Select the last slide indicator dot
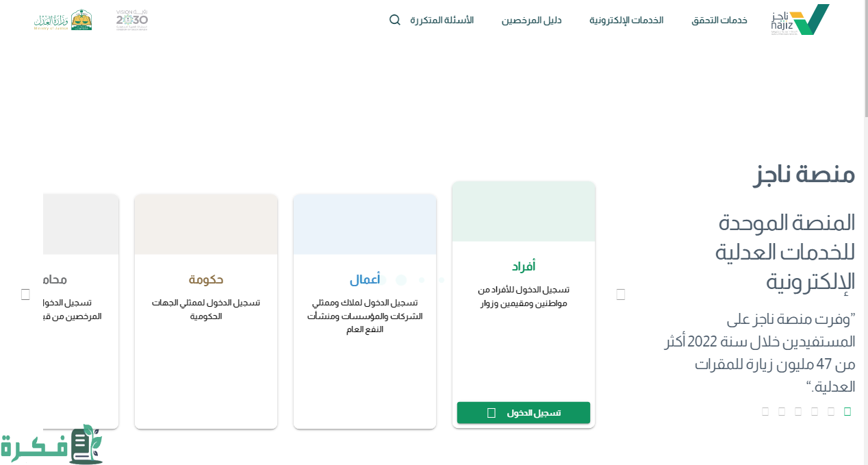The width and height of the screenshot is (868, 465). pyautogui.click(x=765, y=411)
